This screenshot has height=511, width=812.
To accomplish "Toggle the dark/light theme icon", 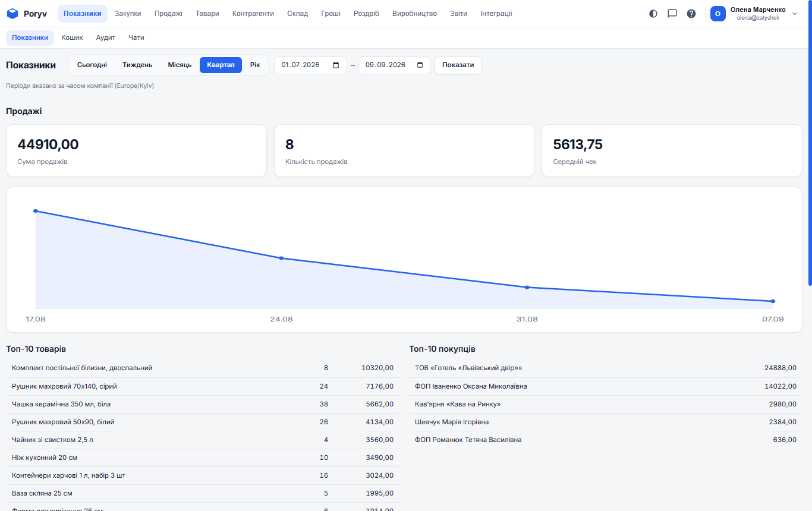I will 653,14.
